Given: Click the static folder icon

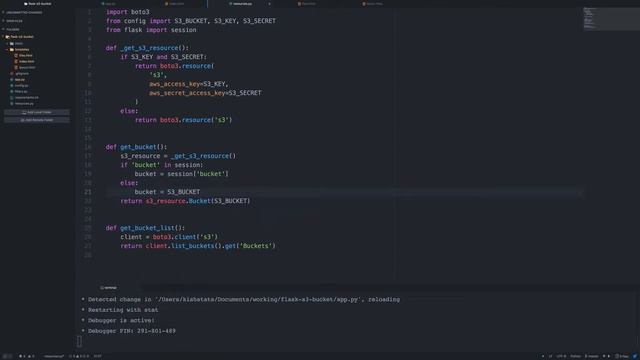Looking at the screenshot, I should (12, 43).
